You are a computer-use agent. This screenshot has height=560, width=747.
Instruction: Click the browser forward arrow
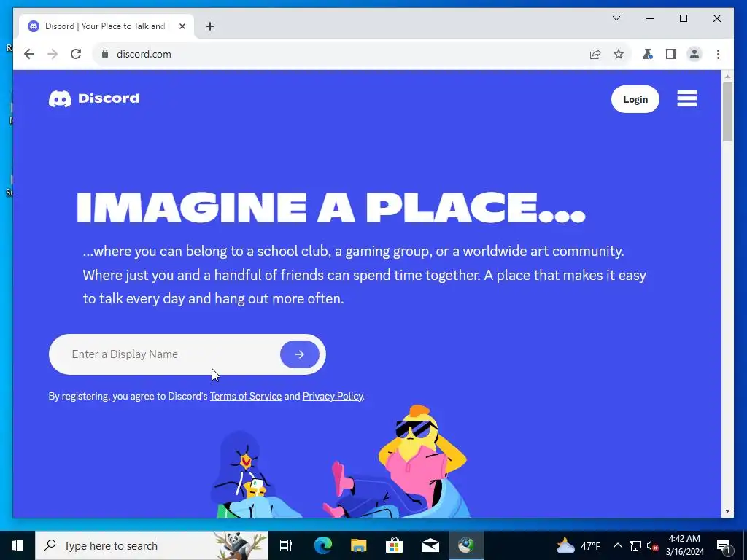[53, 54]
